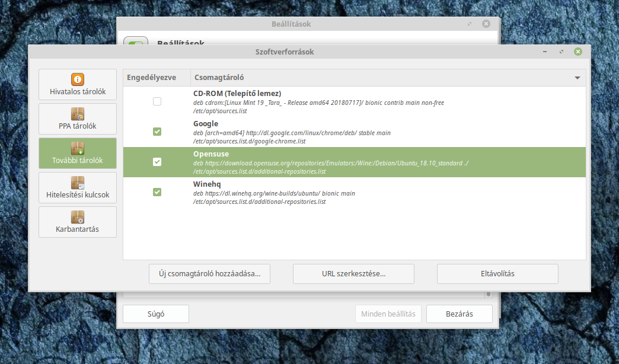
Task: Sort by the Engedélyezve column header
Action: (x=157, y=78)
